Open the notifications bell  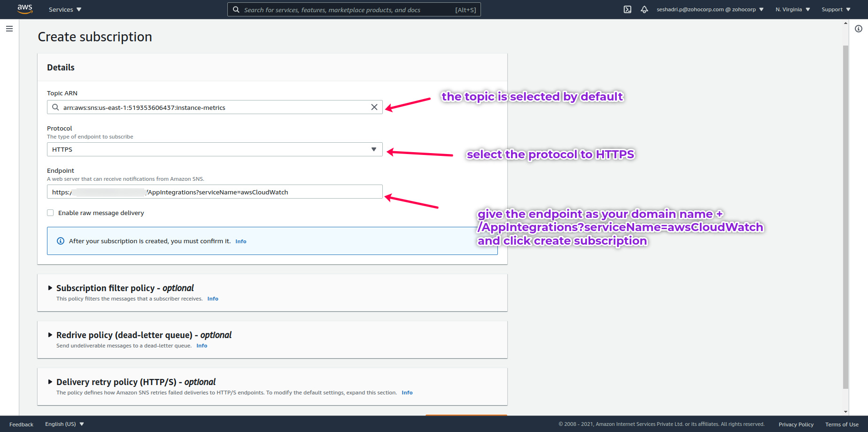(644, 9)
